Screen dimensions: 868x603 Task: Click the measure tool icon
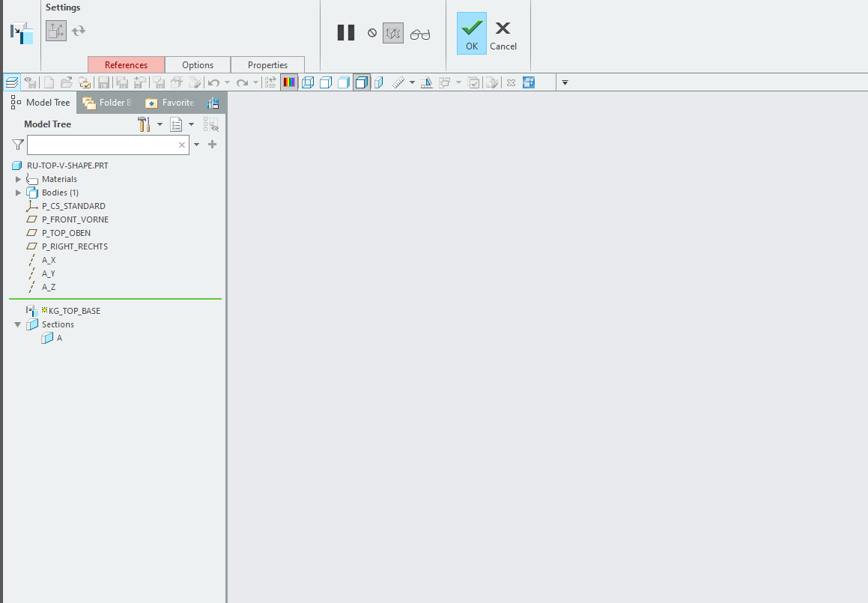[x=398, y=82]
